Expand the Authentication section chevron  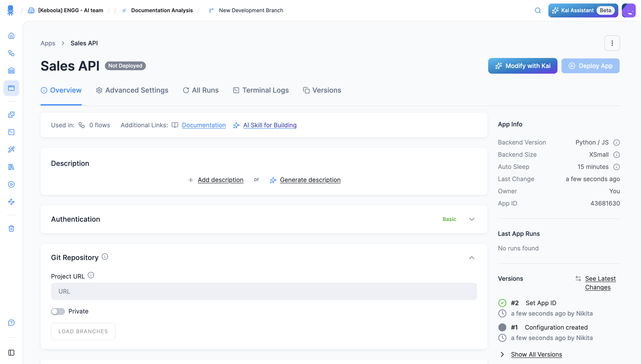coord(472,219)
